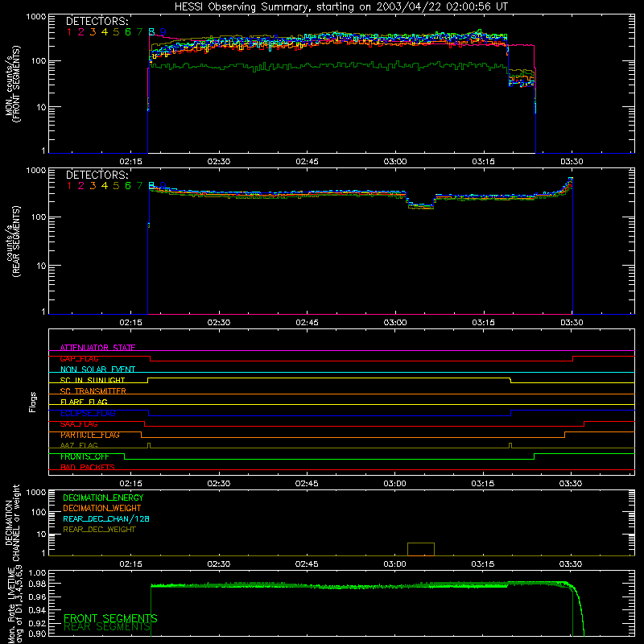Click the 0.98 value on livetime axis
Image resolution: width=644 pixels, height=644 pixels.
37,584
